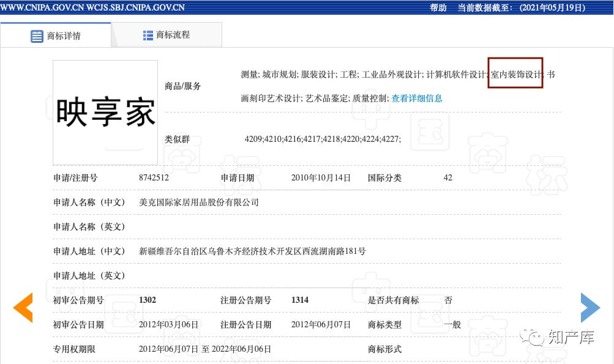Go to previous trademark with orange arrow

pyautogui.click(x=23, y=308)
